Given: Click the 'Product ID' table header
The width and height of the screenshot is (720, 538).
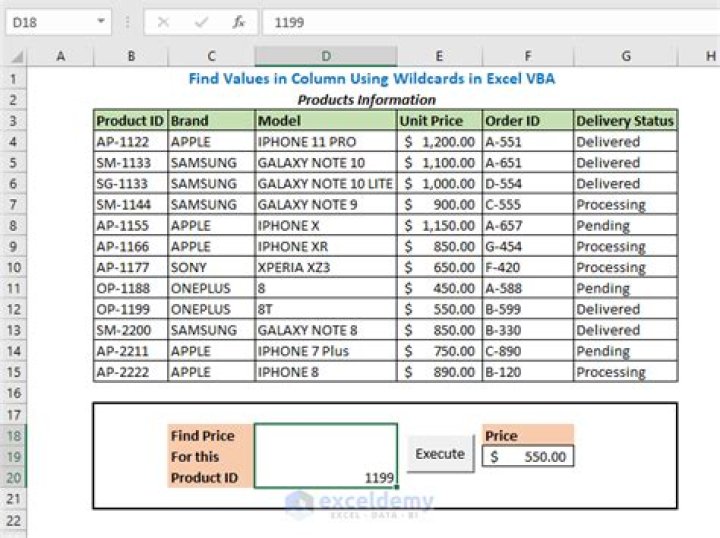Looking at the screenshot, I should 130,121.
